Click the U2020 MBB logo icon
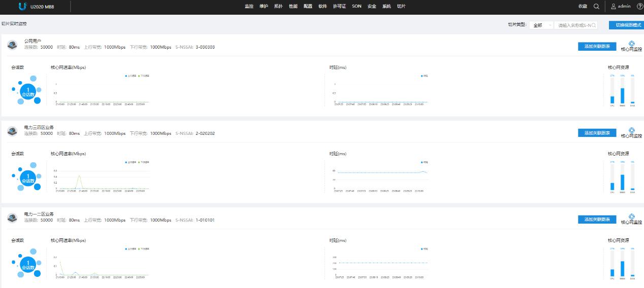The image size is (644, 288). click(22, 7)
